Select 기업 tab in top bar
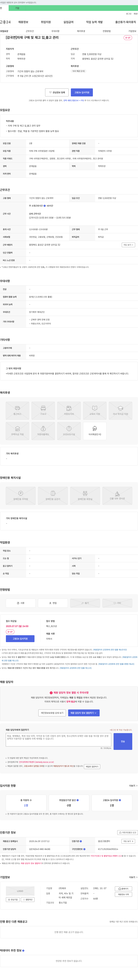 click(17, 8)
